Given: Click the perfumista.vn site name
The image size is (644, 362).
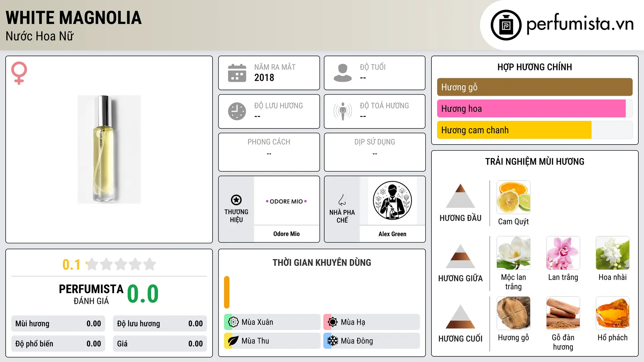Looking at the screenshot, I should point(580,24).
